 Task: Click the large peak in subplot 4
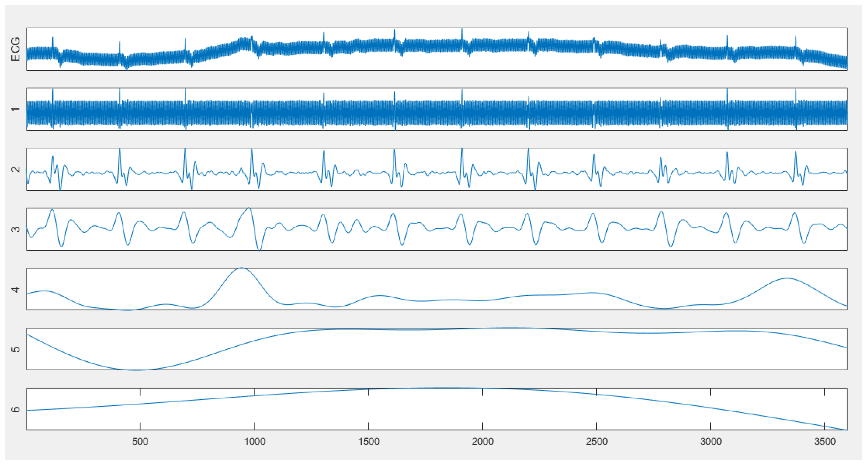[241, 268]
